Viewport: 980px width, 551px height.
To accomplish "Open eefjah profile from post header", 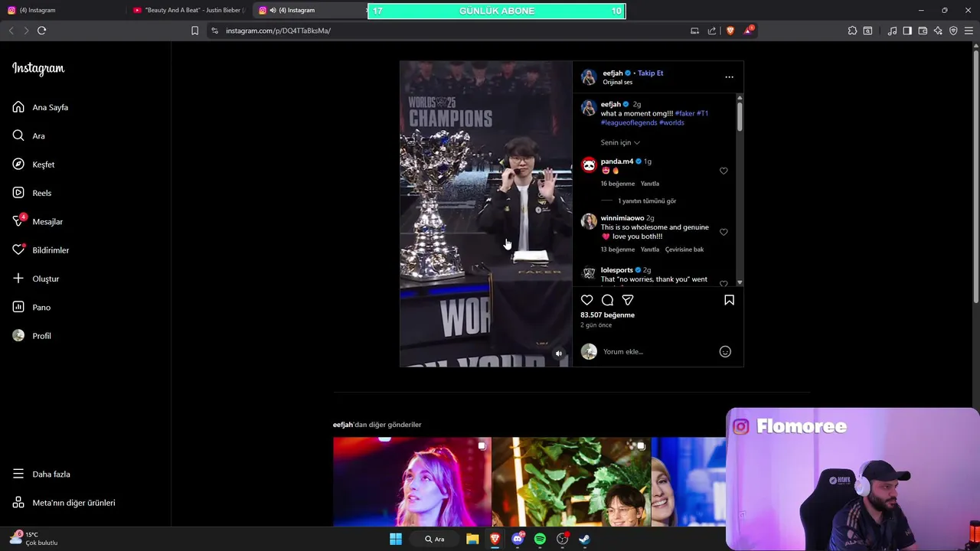I will [612, 73].
